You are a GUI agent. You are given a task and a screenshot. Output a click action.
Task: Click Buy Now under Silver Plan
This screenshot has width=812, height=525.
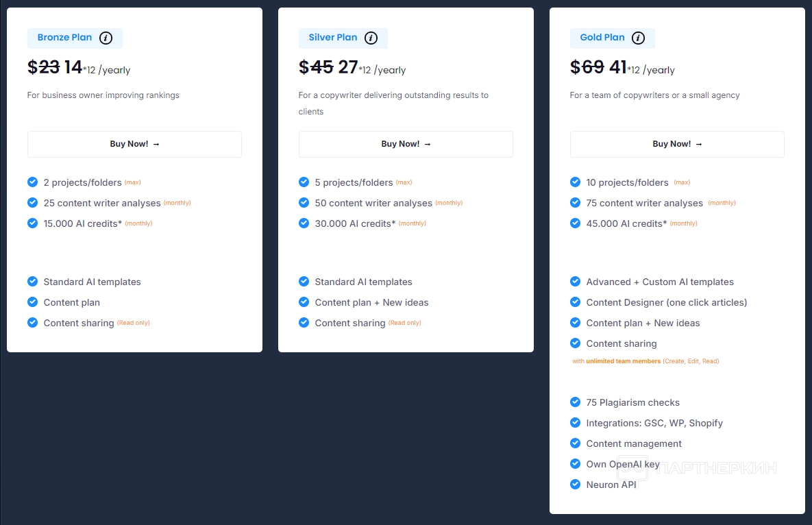click(406, 144)
